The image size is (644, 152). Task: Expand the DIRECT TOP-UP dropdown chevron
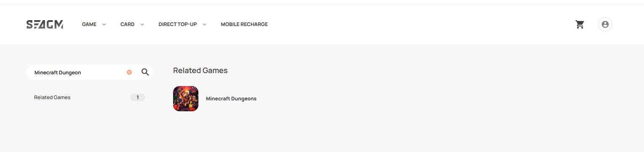(x=204, y=24)
